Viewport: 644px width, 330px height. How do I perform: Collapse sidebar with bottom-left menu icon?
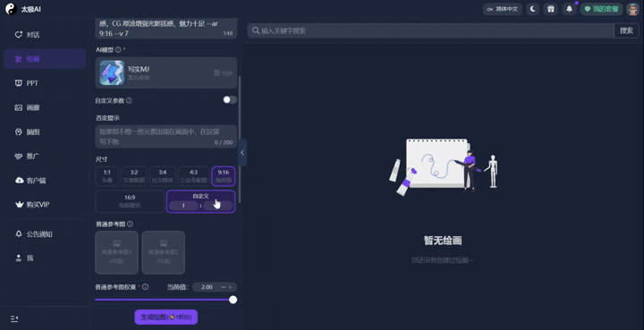[x=14, y=318]
